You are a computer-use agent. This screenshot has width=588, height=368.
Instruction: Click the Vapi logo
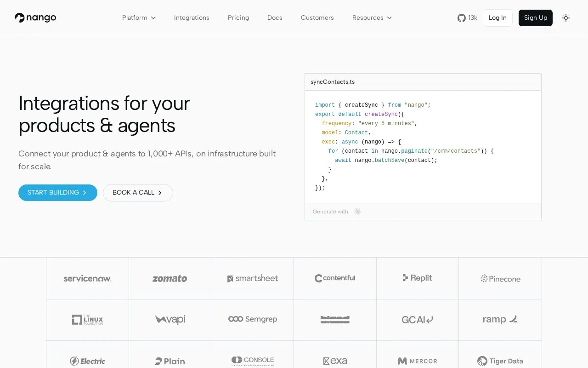point(170,320)
